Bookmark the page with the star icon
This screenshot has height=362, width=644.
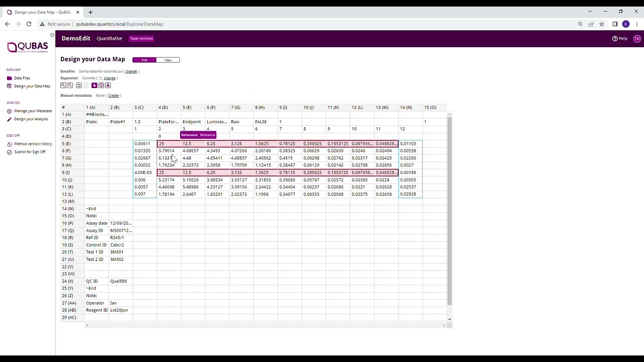click(602, 24)
